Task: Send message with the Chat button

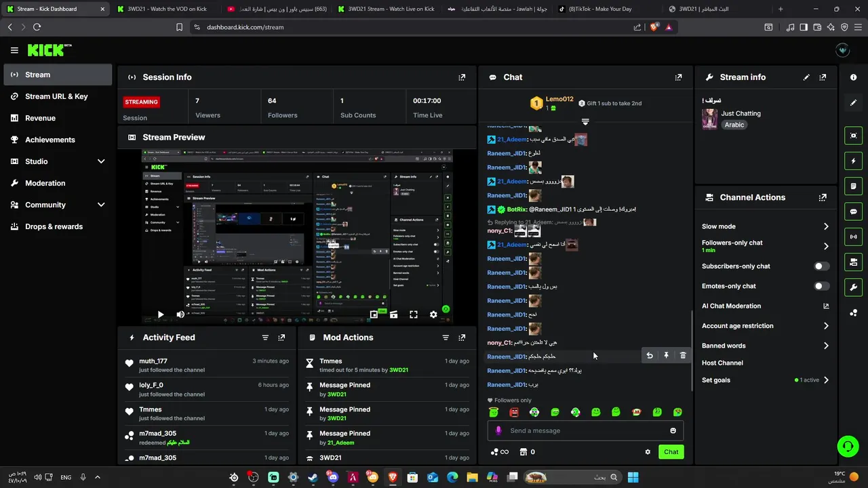Action: coord(671,452)
